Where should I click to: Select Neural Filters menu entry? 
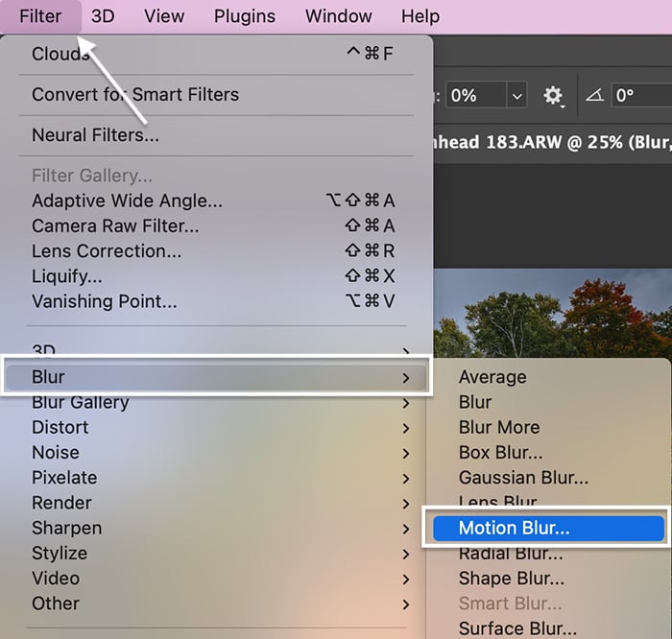coord(216,135)
